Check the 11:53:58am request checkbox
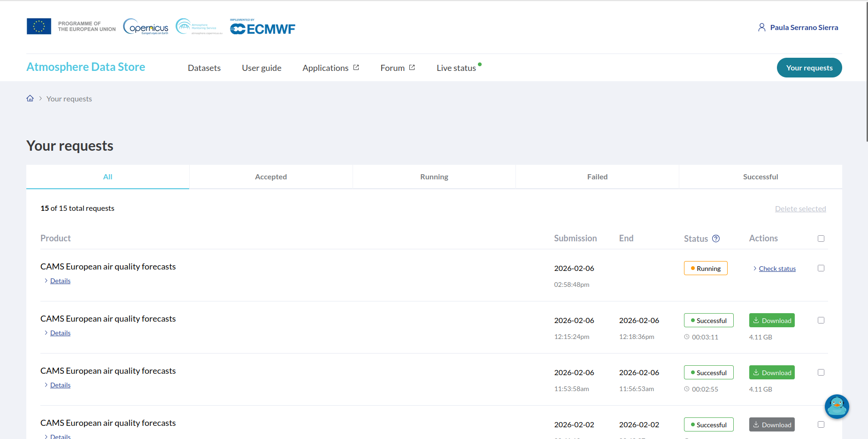Image resolution: width=868 pixels, height=439 pixels. (821, 372)
